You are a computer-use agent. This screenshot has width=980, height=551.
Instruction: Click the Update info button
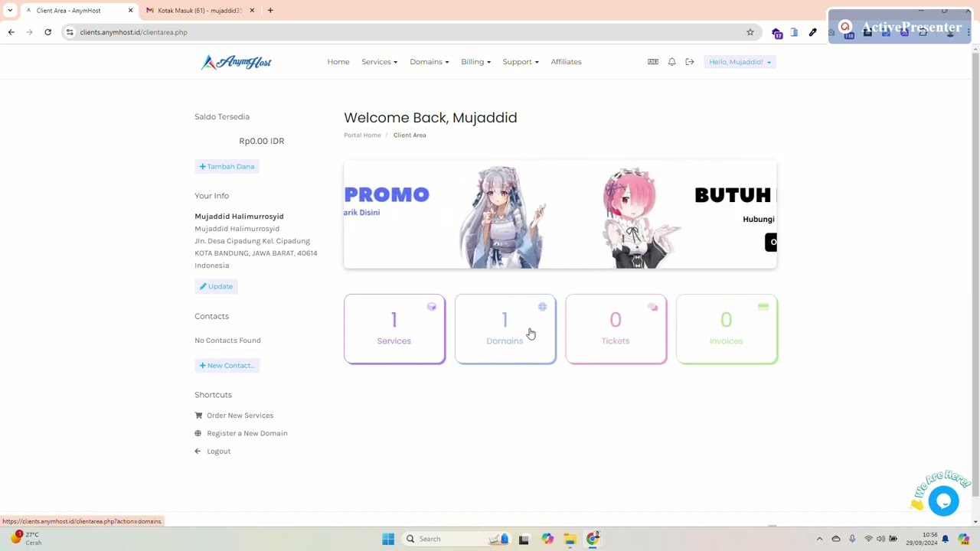click(x=216, y=286)
